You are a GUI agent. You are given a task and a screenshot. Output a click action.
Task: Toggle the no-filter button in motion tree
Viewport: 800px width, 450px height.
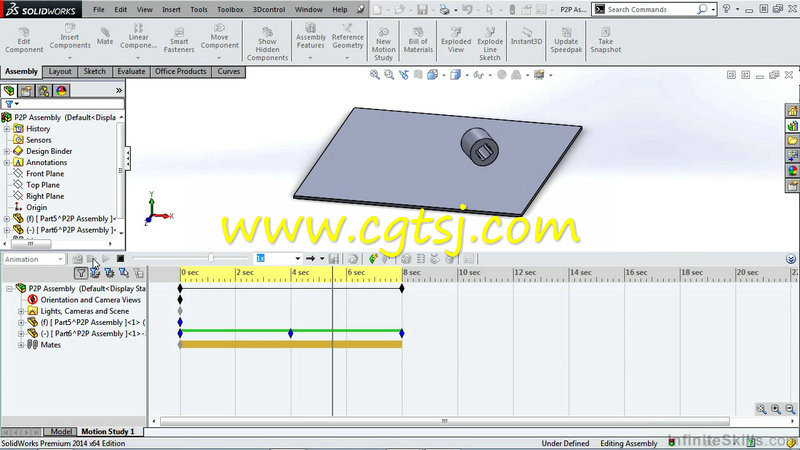tap(81, 273)
